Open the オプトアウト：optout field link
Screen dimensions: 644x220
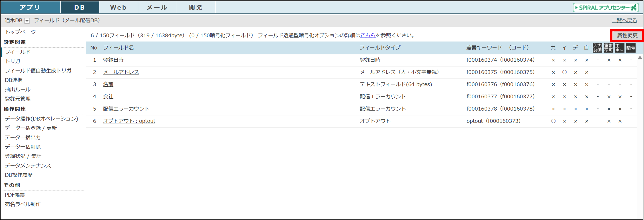(129, 121)
